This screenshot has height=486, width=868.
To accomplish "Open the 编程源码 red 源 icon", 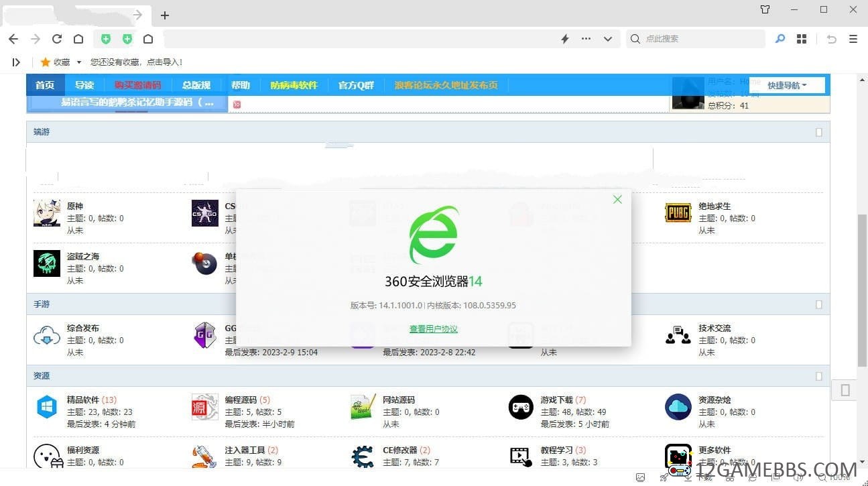I will [x=205, y=407].
